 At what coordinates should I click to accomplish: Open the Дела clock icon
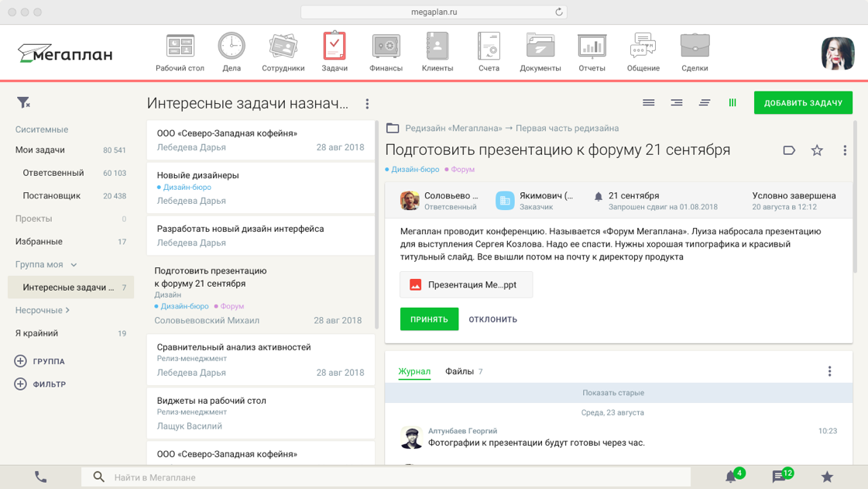(x=232, y=46)
